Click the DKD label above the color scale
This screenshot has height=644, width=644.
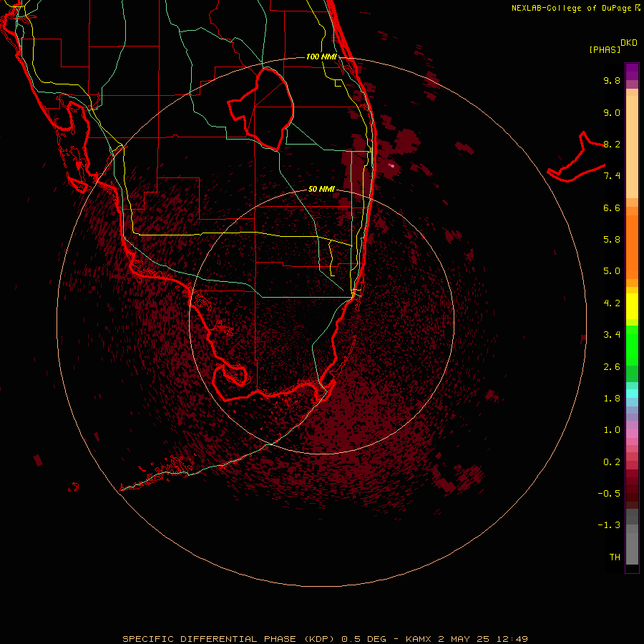(x=629, y=43)
